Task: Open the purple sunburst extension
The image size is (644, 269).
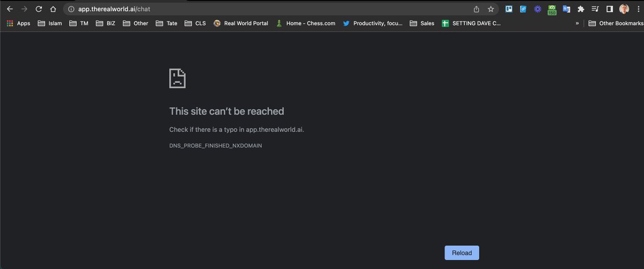Action: click(537, 9)
